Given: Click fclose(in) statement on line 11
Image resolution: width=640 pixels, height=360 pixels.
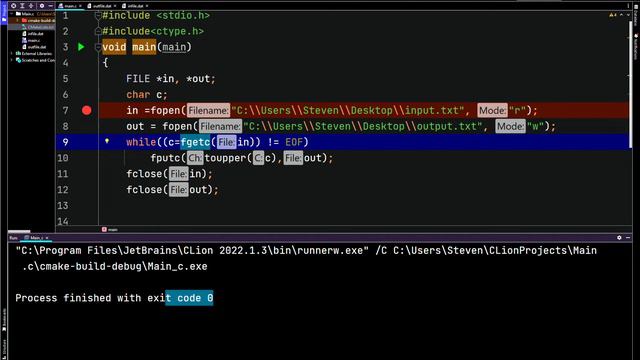Looking at the screenshot, I should point(169,174).
